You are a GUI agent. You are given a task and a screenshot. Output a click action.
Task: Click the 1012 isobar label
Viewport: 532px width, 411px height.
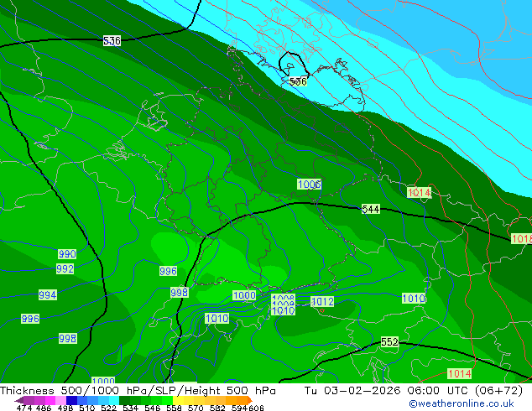pos(322,301)
